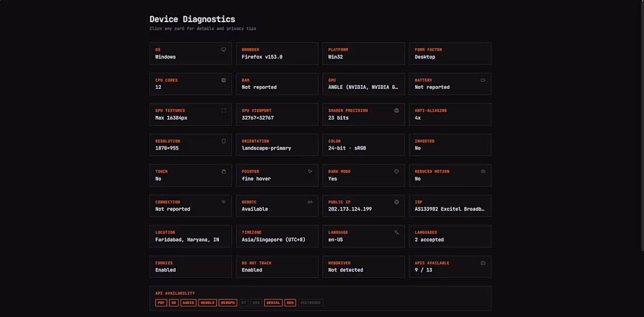The image size is (644, 317).
Task: Open the ISP card AS133982 Excitel
Action: pos(450,205)
